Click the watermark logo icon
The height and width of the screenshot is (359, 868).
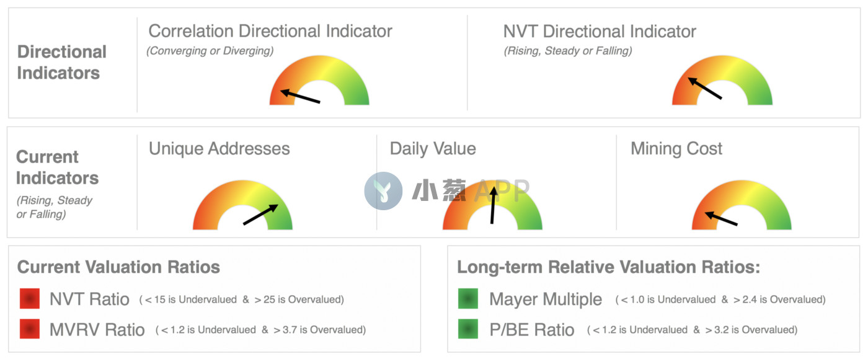click(x=383, y=191)
